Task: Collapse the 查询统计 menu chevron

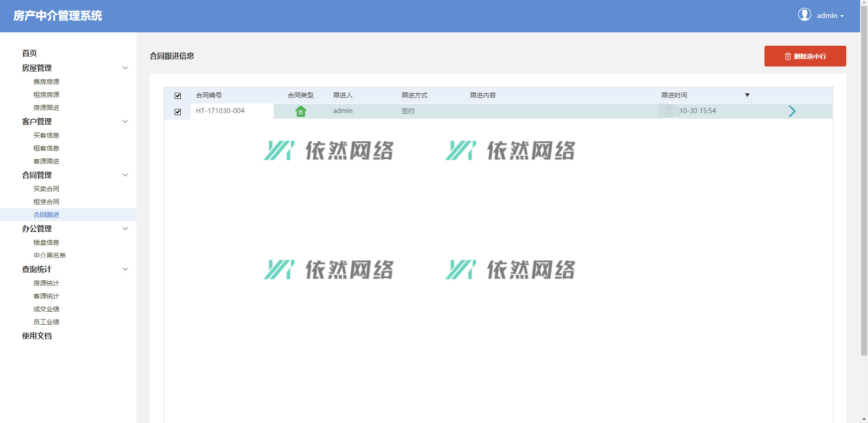Action: pos(125,269)
